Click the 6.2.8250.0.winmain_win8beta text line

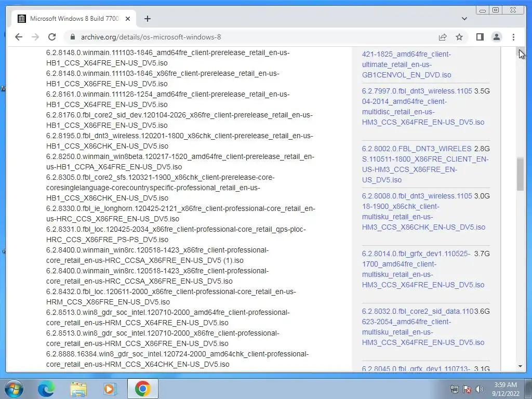pos(180,162)
